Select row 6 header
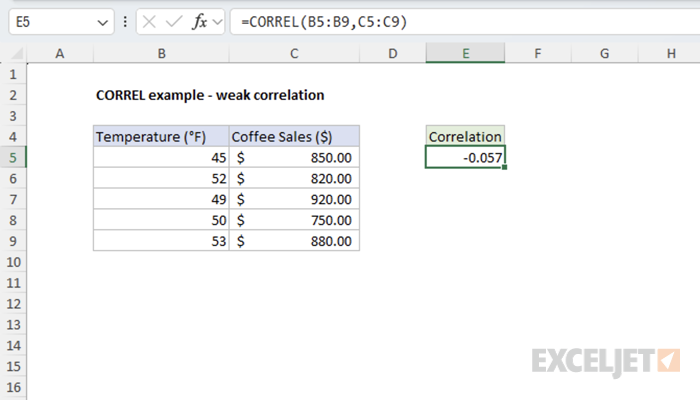The height and width of the screenshot is (400, 700). (x=13, y=179)
